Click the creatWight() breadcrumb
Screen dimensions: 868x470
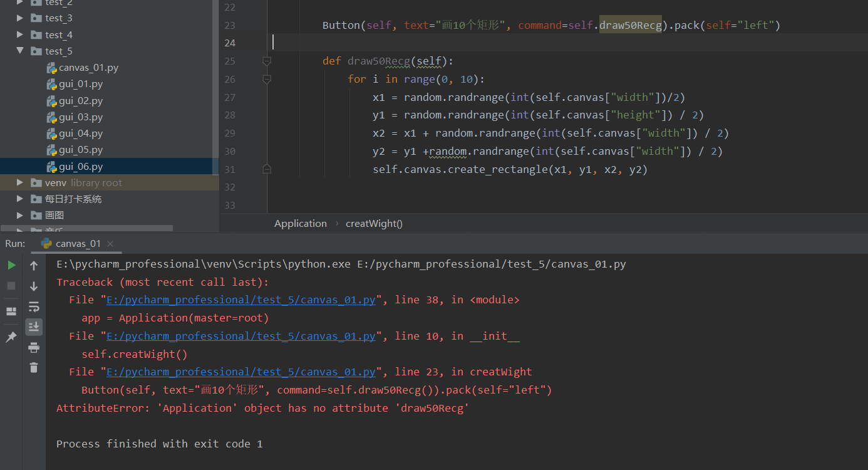[374, 224]
